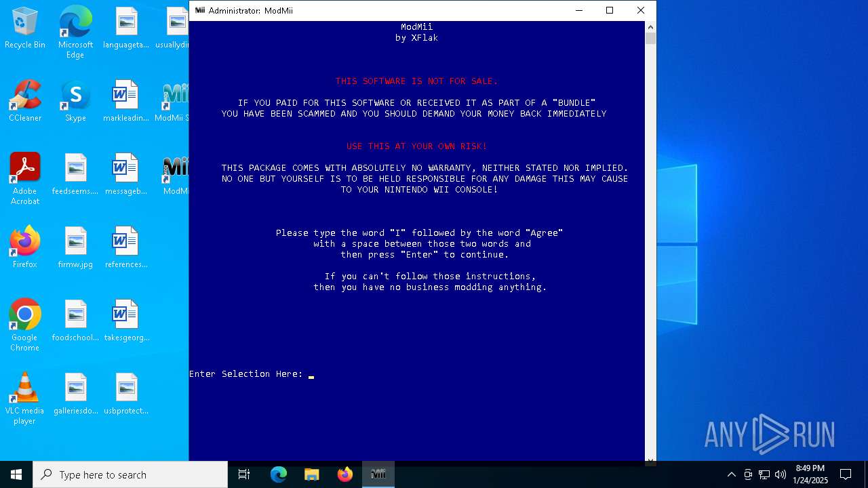Select messageb... Word document icon
The image size is (868, 488).
[126, 174]
